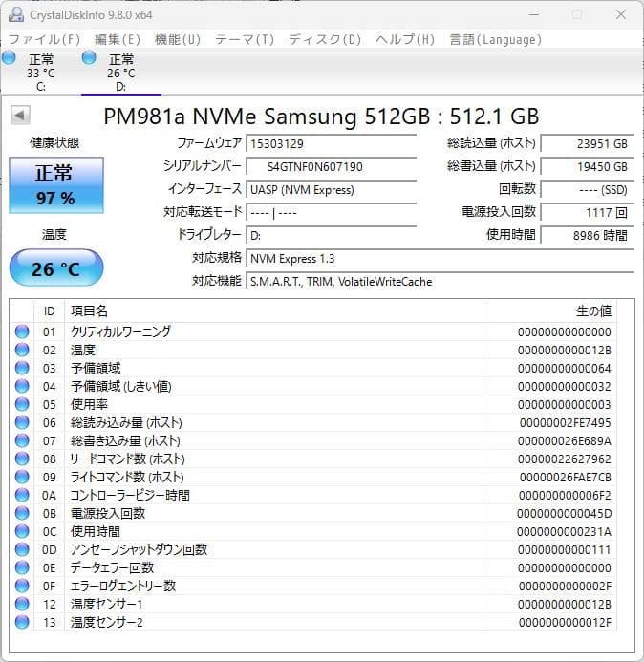Viewport: 644px width, 662px height.
Task: Open the 編集(E) menu
Action: [118, 40]
